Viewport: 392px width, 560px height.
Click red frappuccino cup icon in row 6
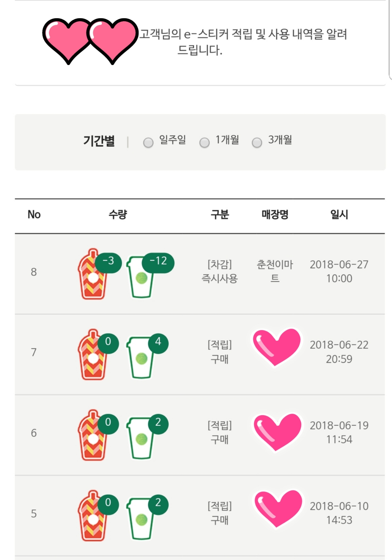92,436
